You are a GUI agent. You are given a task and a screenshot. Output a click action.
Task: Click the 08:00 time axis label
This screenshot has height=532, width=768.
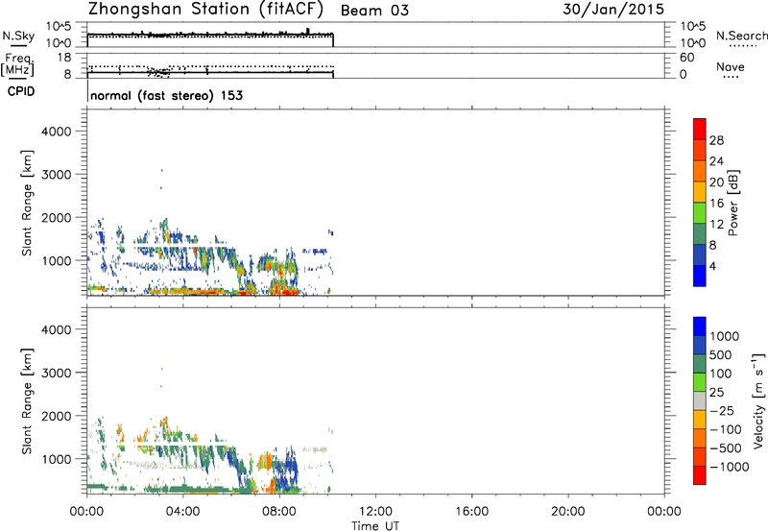coord(279,512)
